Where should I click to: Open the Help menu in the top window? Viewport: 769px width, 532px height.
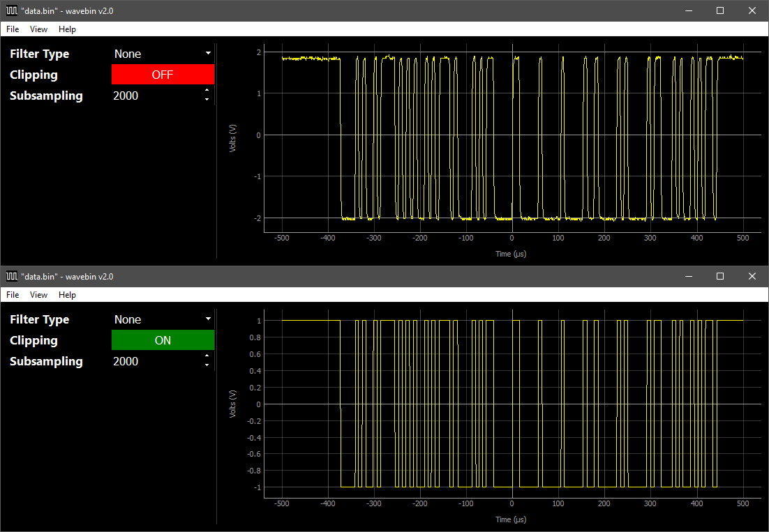[67, 29]
